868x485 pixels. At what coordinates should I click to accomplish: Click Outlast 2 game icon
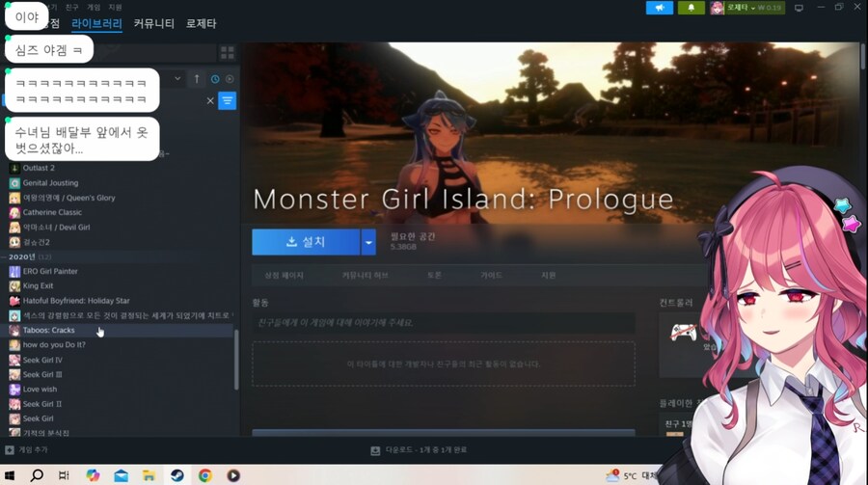(x=14, y=168)
